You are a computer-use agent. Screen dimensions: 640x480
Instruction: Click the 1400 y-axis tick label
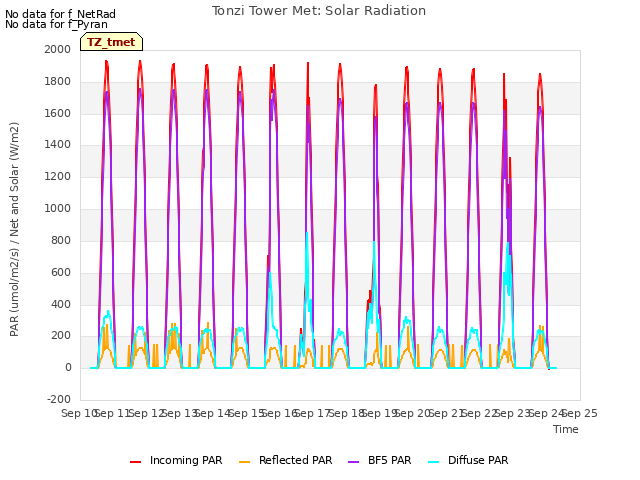[x=58, y=144]
